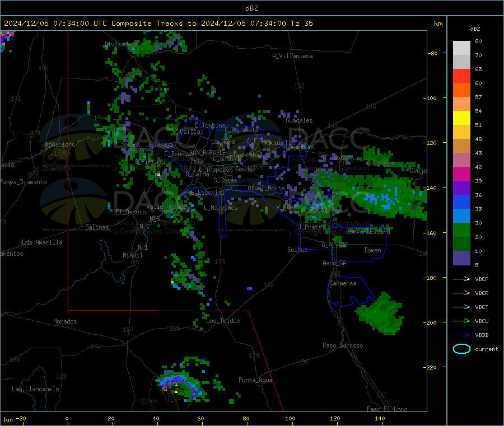Select the 42 dBZ magenta color swatch
504x426 pixels.
[x=461, y=174]
